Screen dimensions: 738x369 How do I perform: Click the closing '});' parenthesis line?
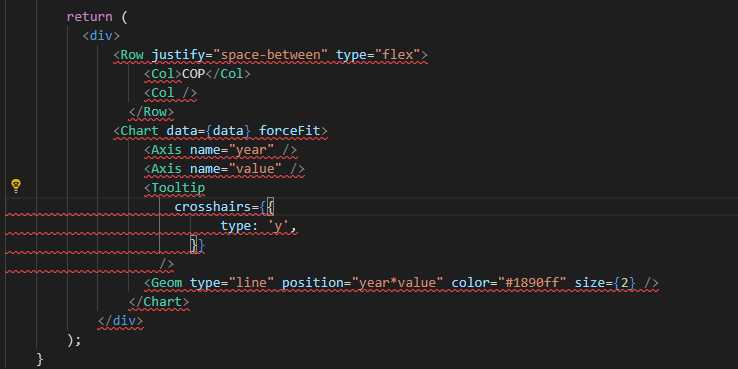(74, 340)
